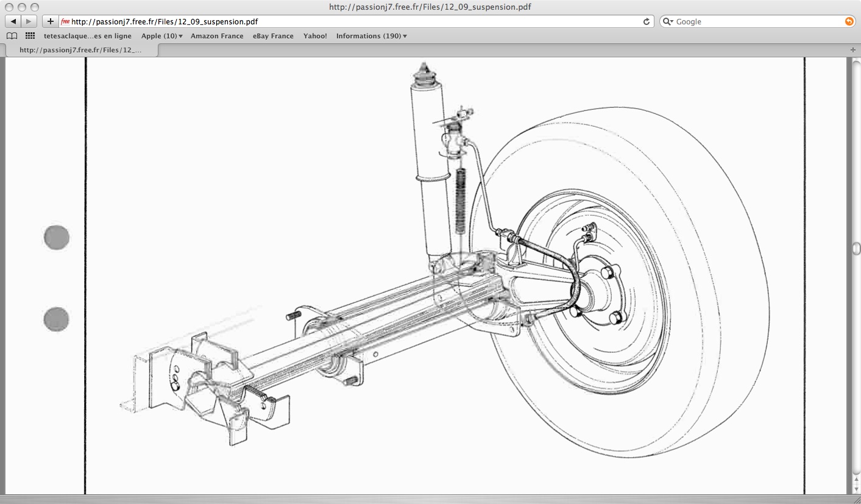Click the orange SnapBack icon in search field
The height and width of the screenshot is (504, 861).
[849, 21]
